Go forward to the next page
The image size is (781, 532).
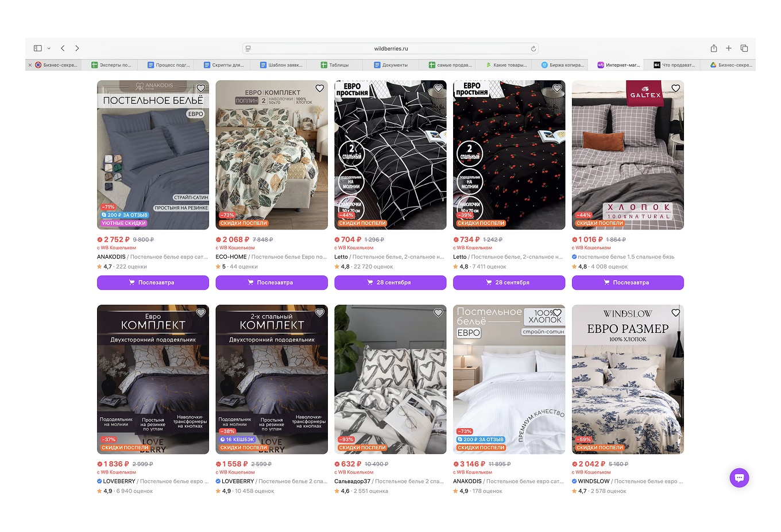pyautogui.click(x=77, y=48)
